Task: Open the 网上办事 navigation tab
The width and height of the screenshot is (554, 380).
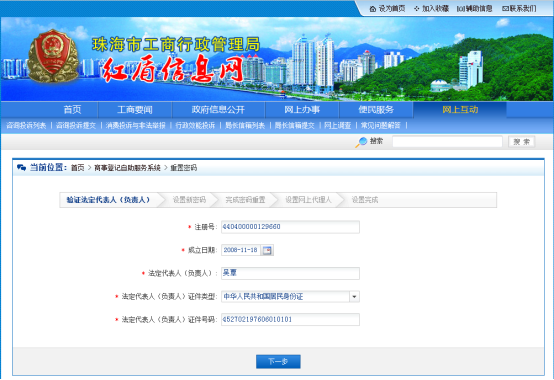Action: tap(302, 110)
